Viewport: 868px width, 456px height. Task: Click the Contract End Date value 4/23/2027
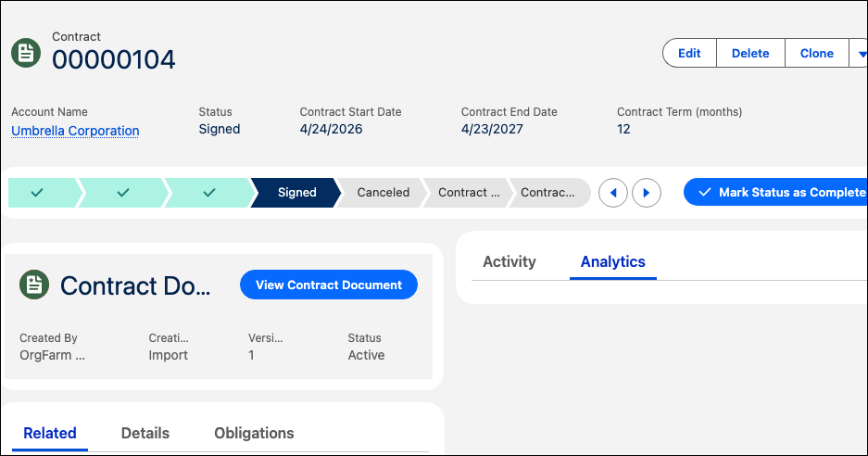[492, 129]
